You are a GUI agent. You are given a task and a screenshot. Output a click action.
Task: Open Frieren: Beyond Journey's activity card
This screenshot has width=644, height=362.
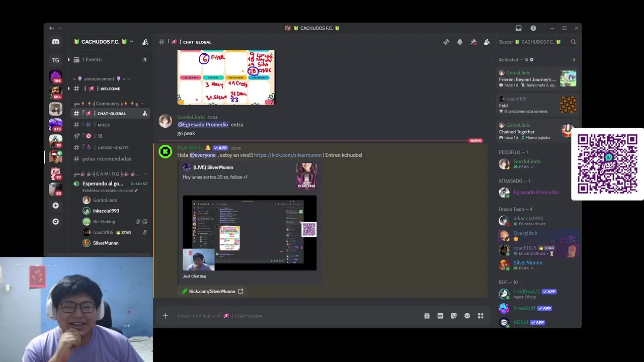click(537, 79)
